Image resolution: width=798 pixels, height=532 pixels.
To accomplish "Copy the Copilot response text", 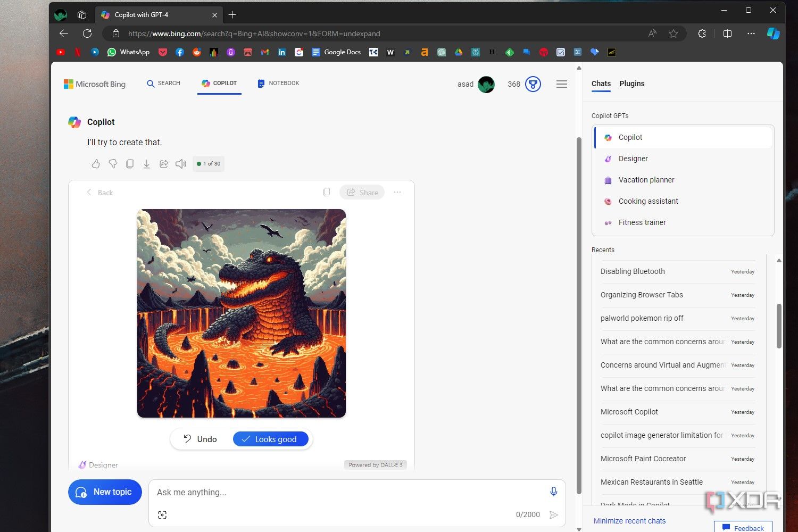I will [130, 164].
